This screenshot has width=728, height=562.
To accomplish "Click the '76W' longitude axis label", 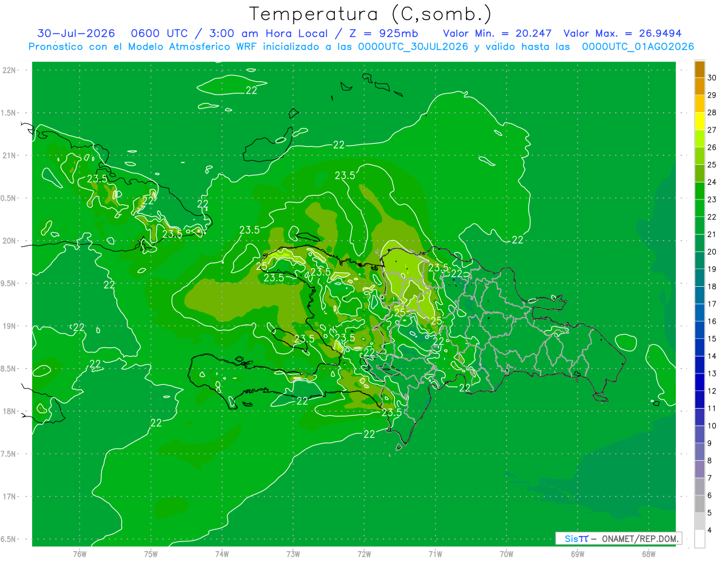I will click(79, 554).
